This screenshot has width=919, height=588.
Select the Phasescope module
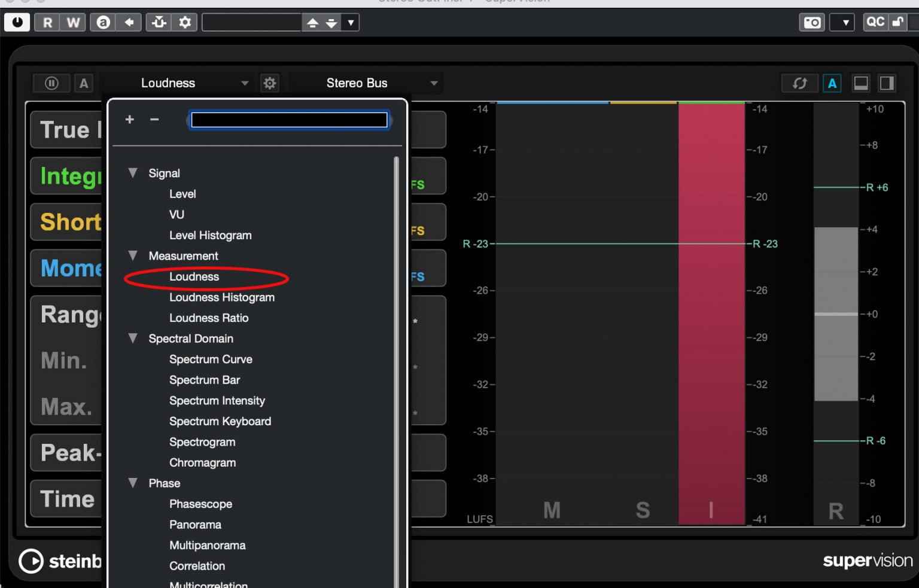(201, 504)
